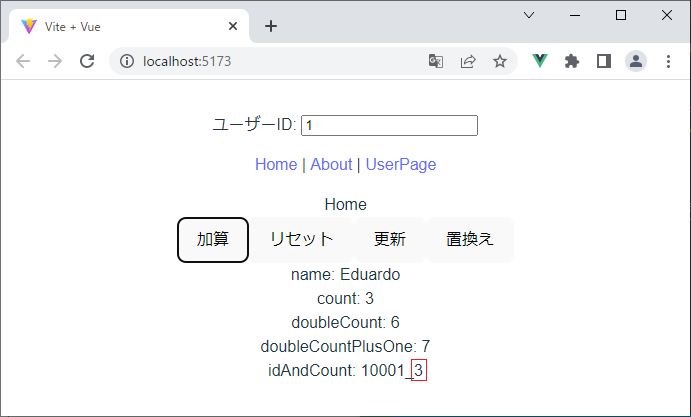This screenshot has height=417, width=691.
Task: Go back using the browser back arrow
Action: coord(23,61)
